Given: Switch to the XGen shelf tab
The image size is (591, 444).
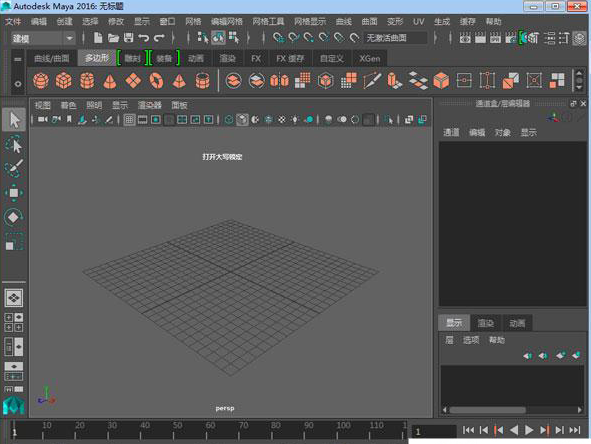Looking at the screenshot, I should (x=369, y=58).
